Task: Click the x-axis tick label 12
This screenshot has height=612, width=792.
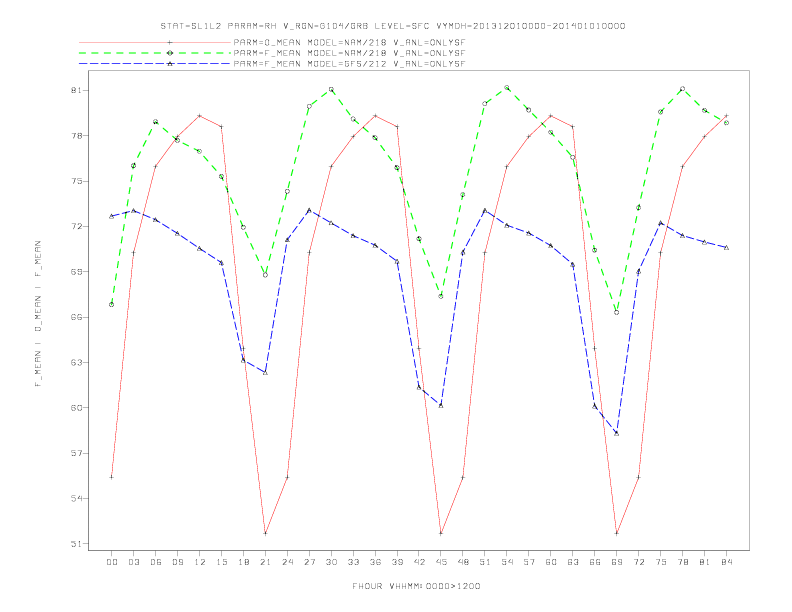Action: 200,562
